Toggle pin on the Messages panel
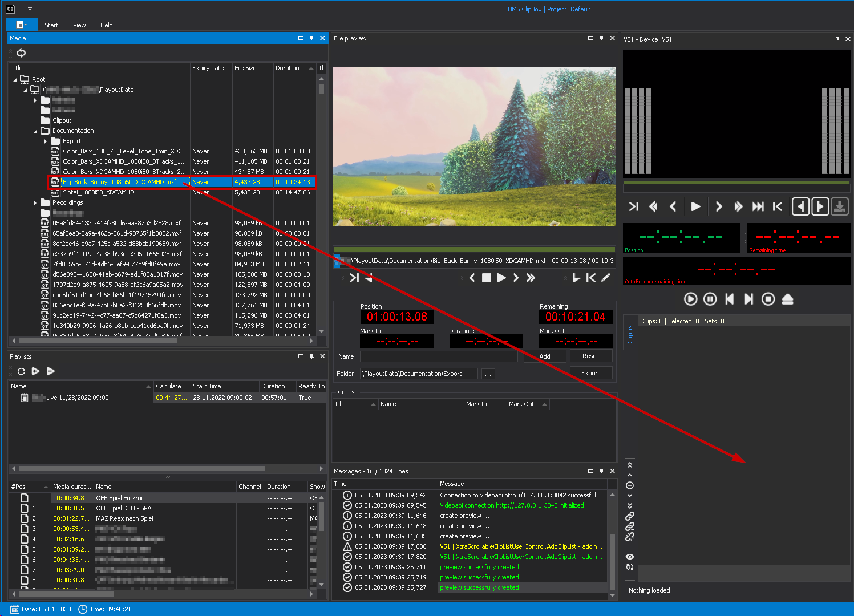 pyautogui.click(x=601, y=471)
